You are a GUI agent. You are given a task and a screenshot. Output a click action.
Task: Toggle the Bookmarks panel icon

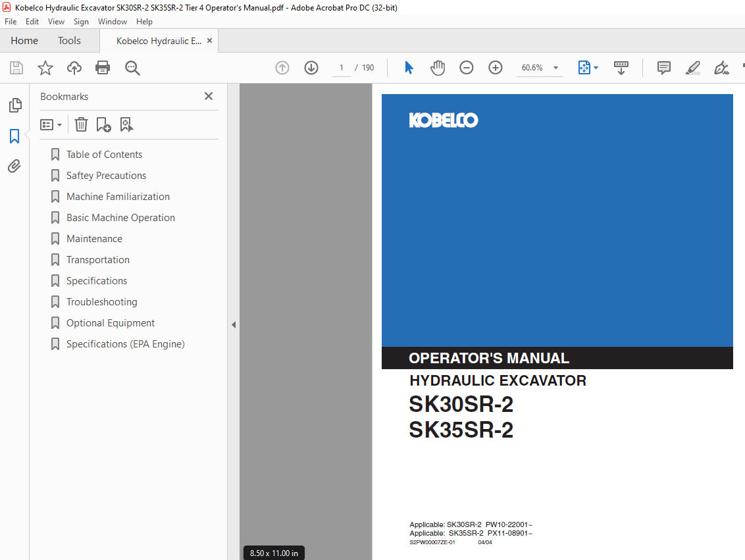pos(14,136)
